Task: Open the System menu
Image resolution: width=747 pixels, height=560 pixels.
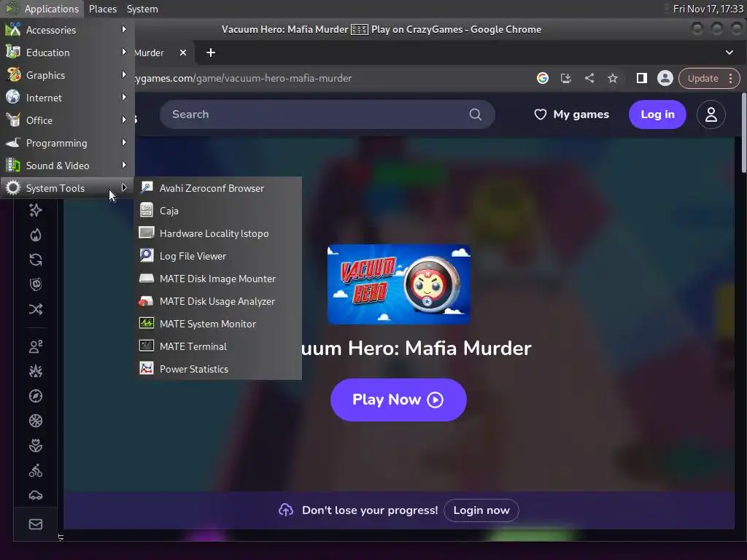Action: click(142, 9)
